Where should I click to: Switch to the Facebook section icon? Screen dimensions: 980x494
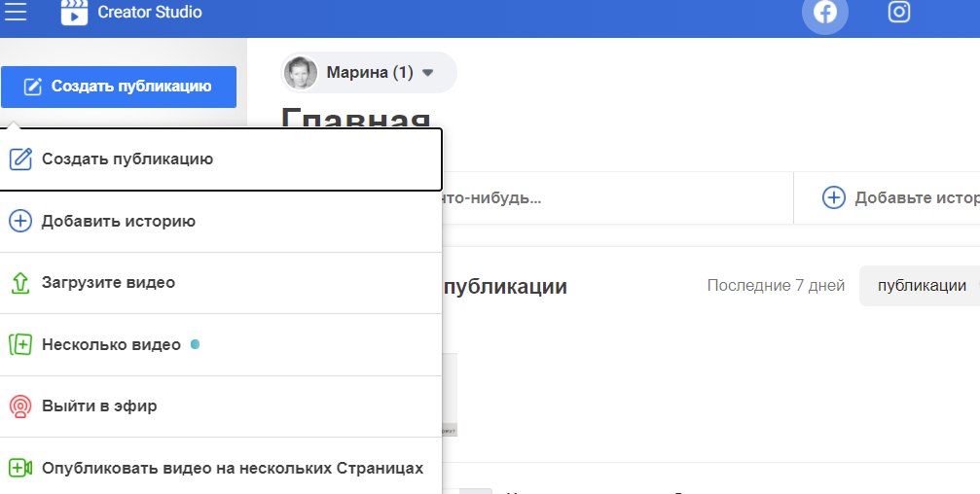[x=825, y=13]
